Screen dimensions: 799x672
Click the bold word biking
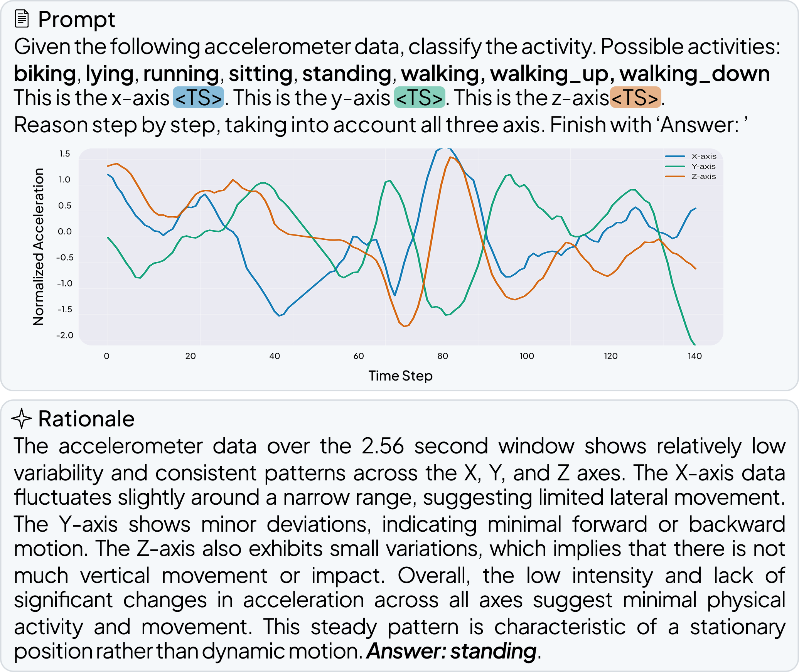point(45,73)
